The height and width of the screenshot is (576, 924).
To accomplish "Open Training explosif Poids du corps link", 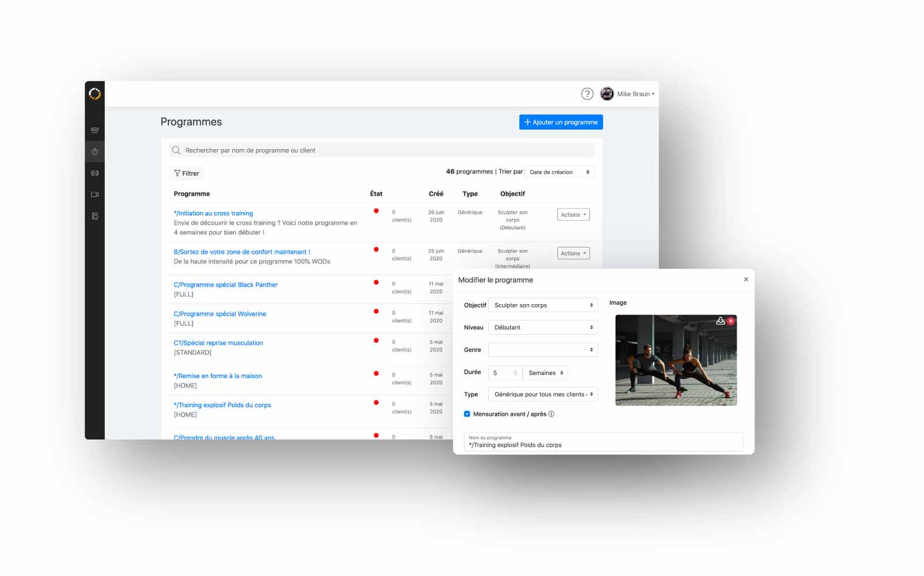I will coord(222,405).
